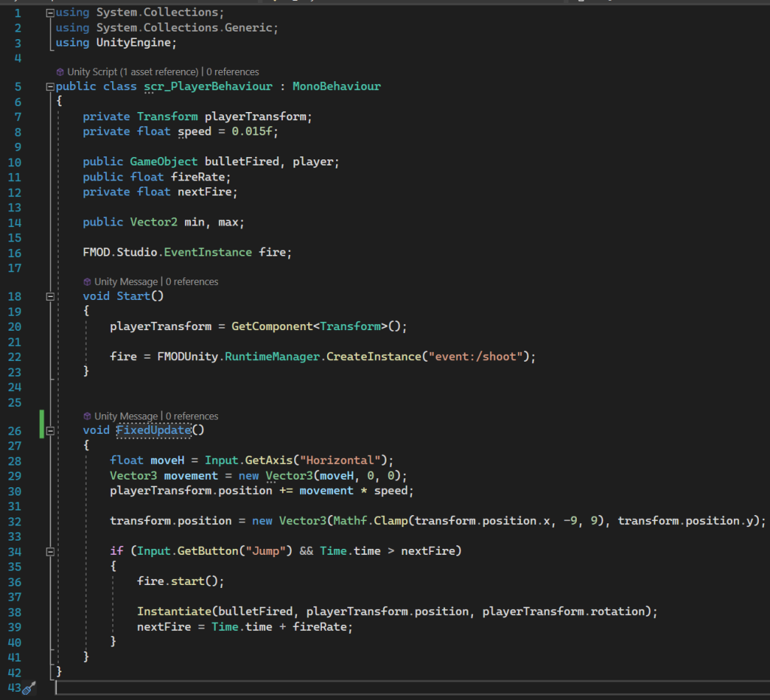This screenshot has height=700, width=770.
Task: Click the 0 references link above Start
Action: [x=192, y=282]
